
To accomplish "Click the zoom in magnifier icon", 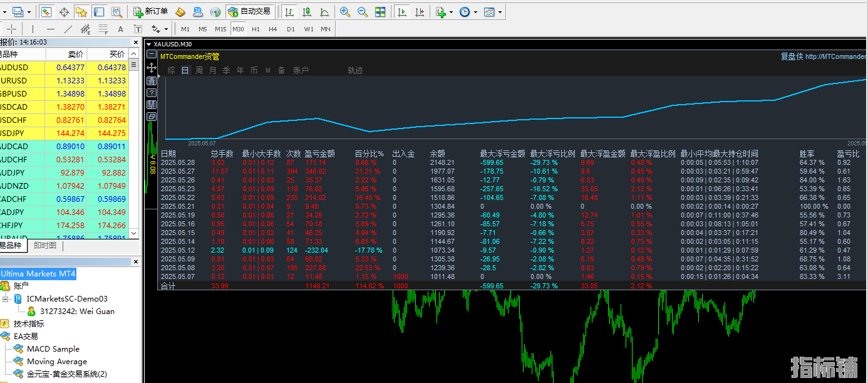I will coord(345,11).
